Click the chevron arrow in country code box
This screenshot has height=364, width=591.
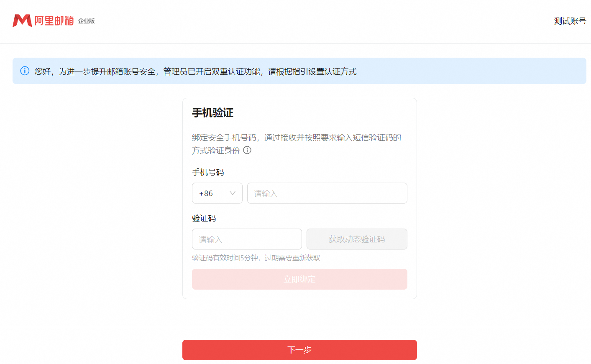[x=233, y=193]
